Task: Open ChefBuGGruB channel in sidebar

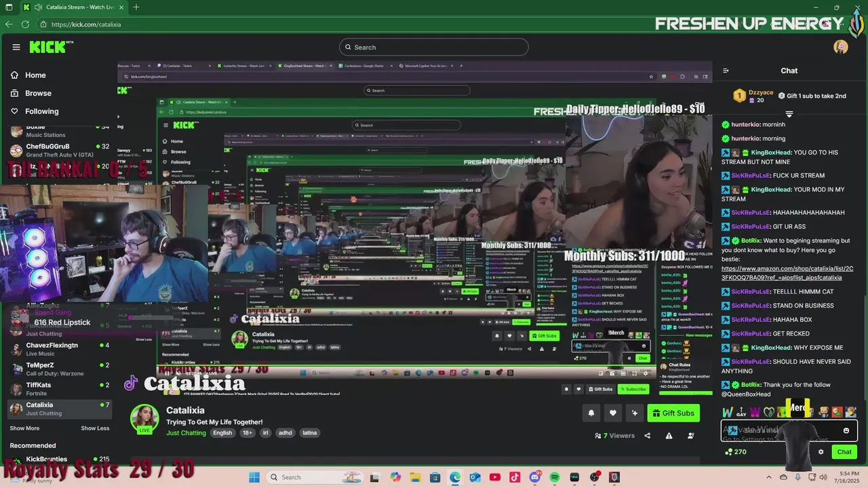Action: pyautogui.click(x=60, y=150)
